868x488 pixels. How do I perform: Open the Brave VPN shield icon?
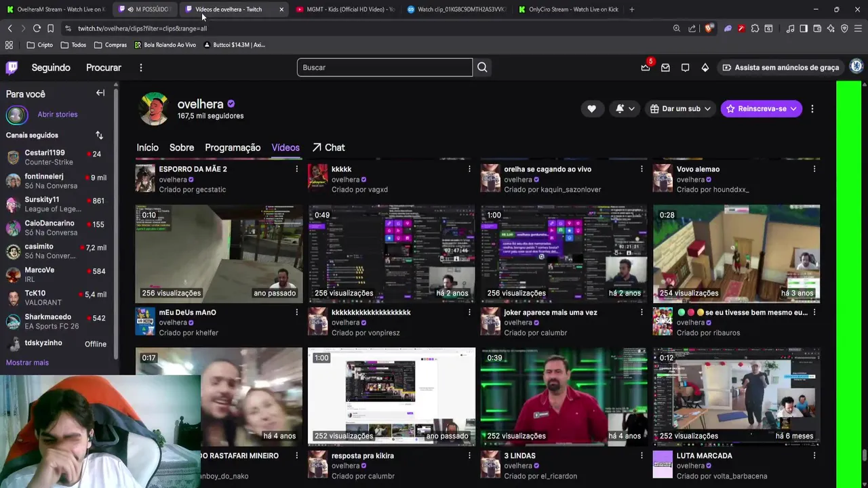pos(844,28)
